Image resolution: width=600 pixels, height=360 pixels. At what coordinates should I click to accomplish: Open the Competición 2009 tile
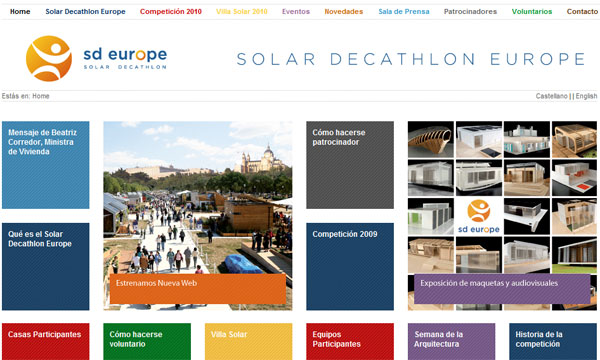[350, 266]
